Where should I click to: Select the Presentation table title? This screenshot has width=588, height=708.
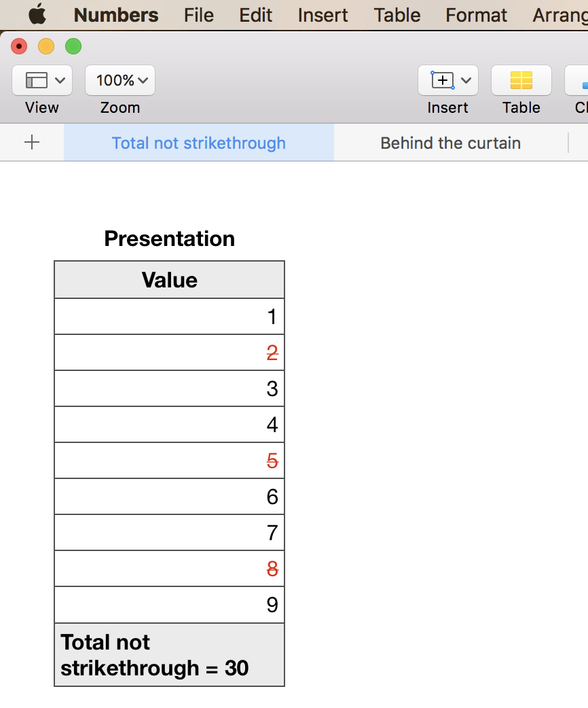(170, 238)
